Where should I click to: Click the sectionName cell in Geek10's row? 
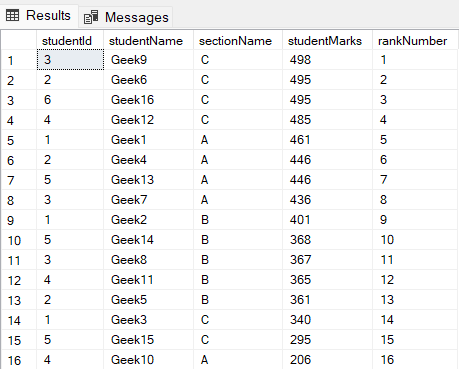[x=238, y=360]
